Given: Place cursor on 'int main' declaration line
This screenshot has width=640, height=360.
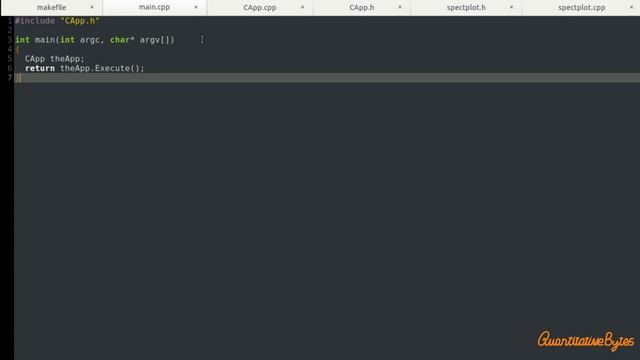Looking at the screenshot, I should (x=95, y=40).
